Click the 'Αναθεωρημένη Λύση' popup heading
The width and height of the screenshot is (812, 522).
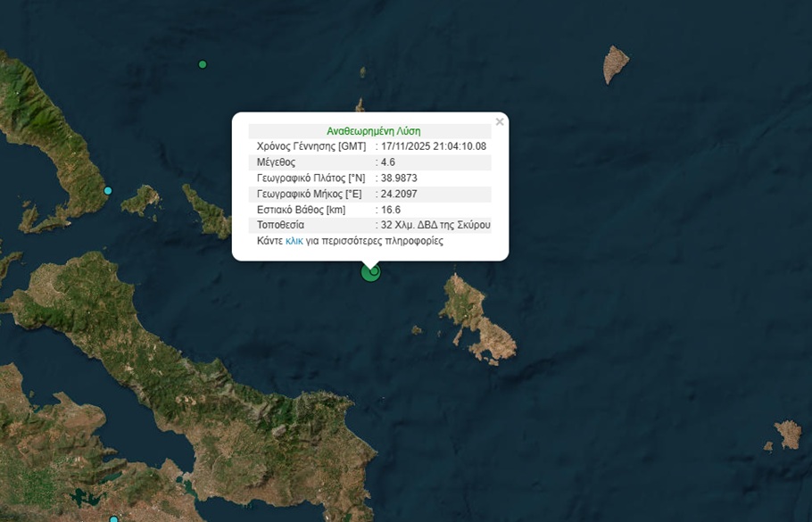pos(367,130)
